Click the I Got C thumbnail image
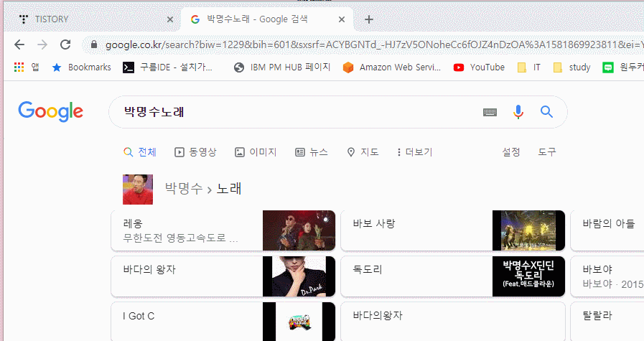Screen dimensions: 644x341 pos(299,322)
